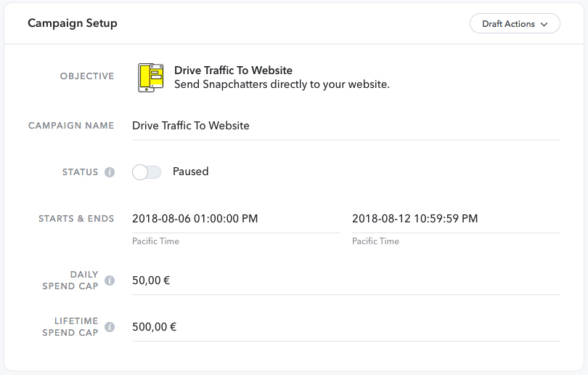This screenshot has width=588, height=375.
Task: Click the STARTS & ENDS label
Action: [76, 219]
